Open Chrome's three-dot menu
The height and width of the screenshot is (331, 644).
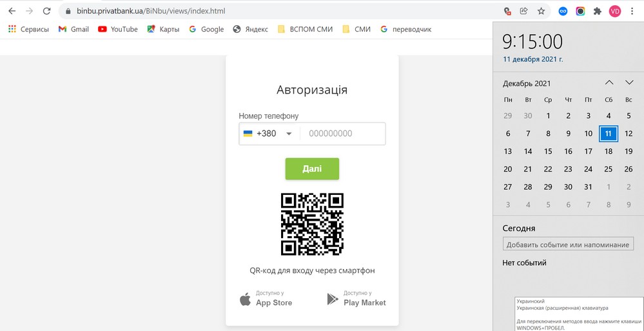point(632,11)
